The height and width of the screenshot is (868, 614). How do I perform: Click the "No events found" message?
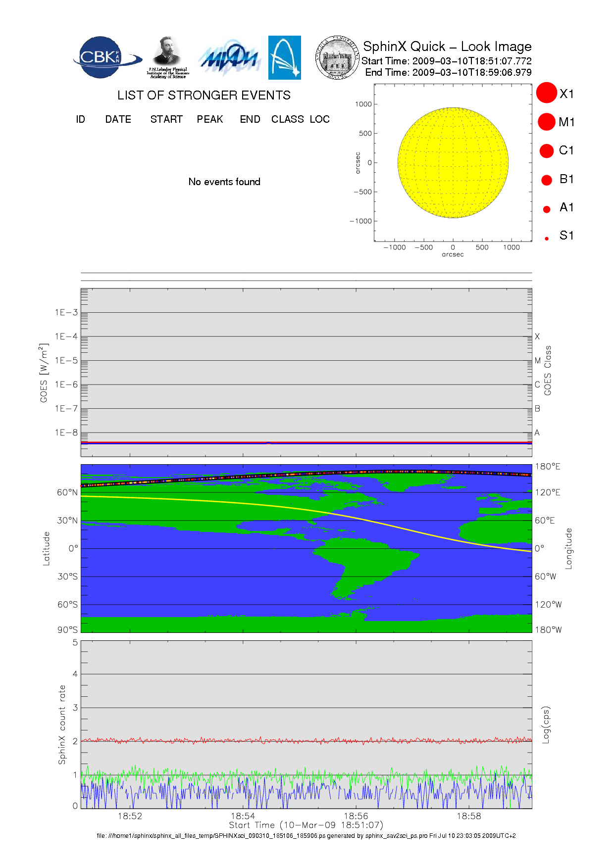click(224, 182)
